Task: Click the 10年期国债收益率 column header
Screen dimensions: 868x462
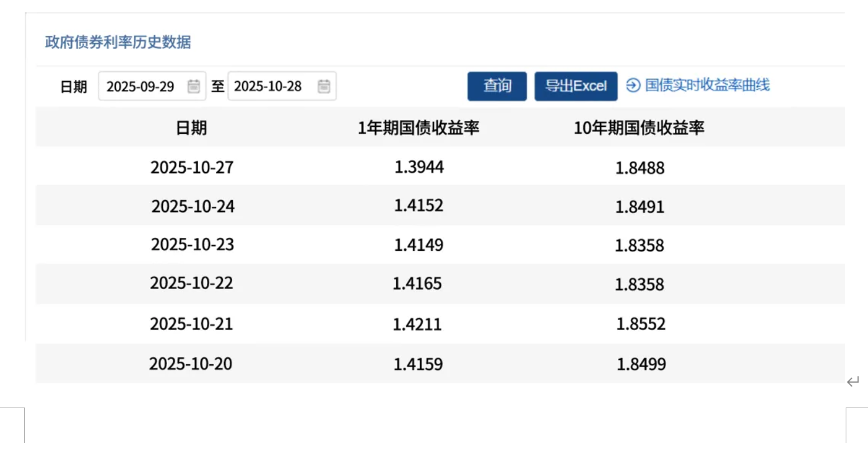Action: pyautogui.click(x=639, y=128)
